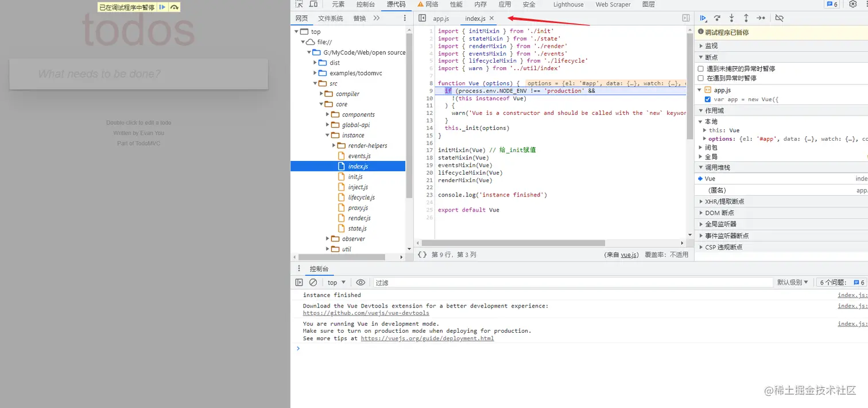This screenshot has width=868, height=408.
Task: Open state.js in file tree
Action: point(356,228)
